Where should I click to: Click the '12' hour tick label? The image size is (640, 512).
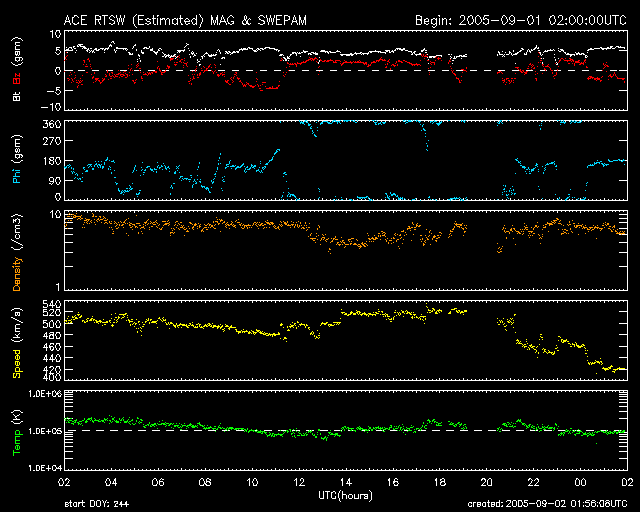click(x=299, y=483)
